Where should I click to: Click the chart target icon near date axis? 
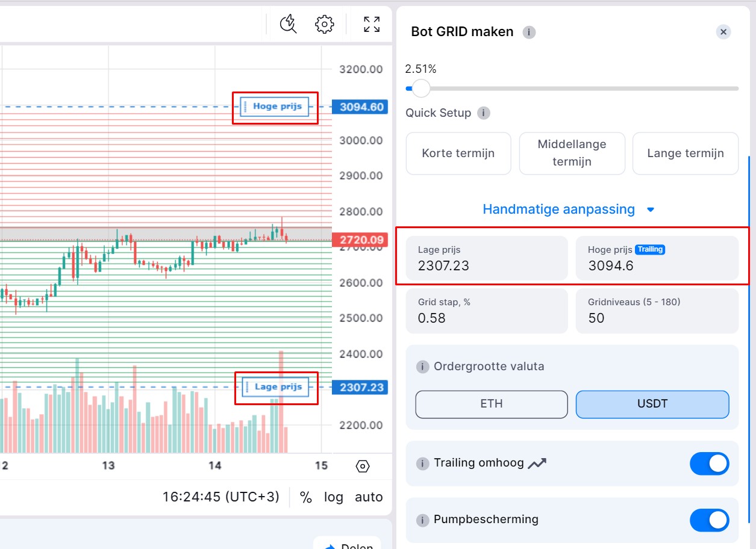(x=363, y=466)
